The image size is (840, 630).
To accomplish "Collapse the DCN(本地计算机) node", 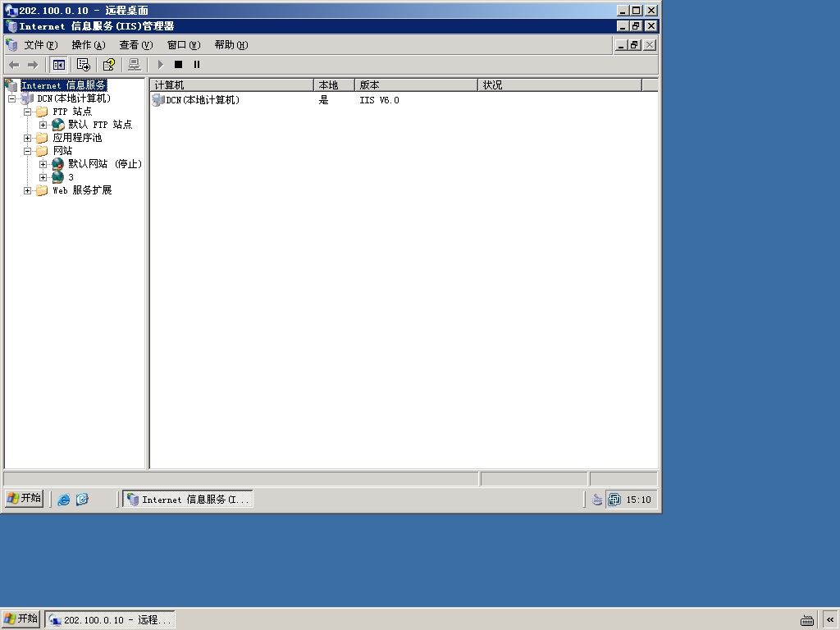I will pyautogui.click(x=11, y=98).
